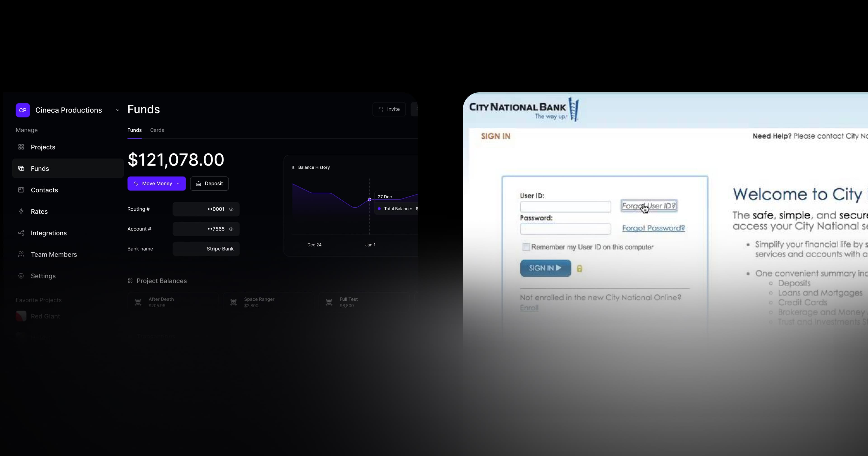Open the After Death project balance card
The width and height of the screenshot is (868, 456).
pyautogui.click(x=173, y=302)
